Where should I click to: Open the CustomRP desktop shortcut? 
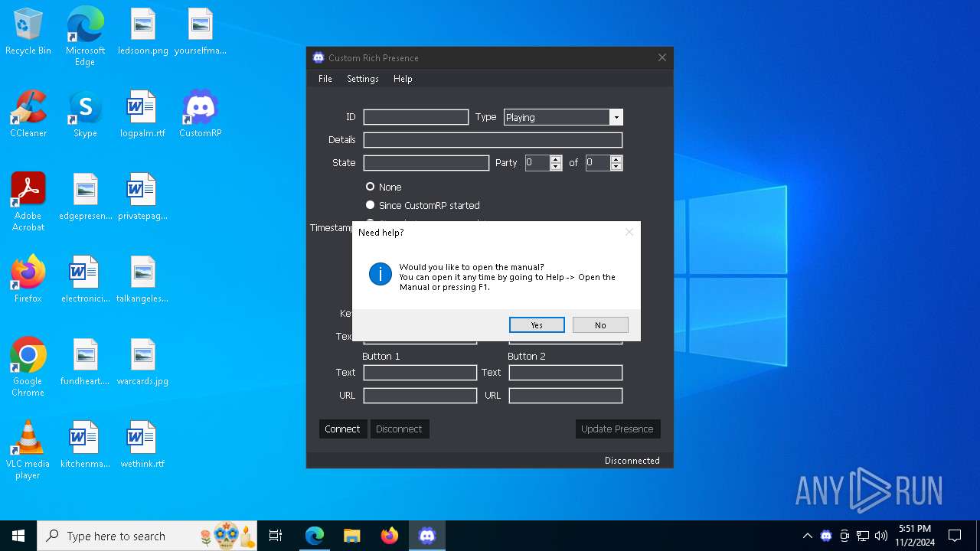[x=200, y=115]
